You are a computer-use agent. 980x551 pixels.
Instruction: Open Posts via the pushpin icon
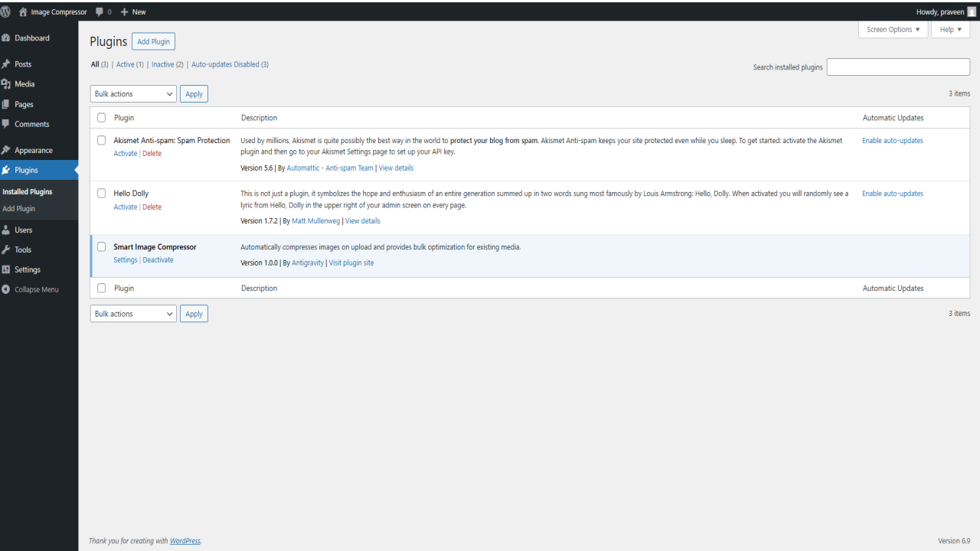[6, 64]
